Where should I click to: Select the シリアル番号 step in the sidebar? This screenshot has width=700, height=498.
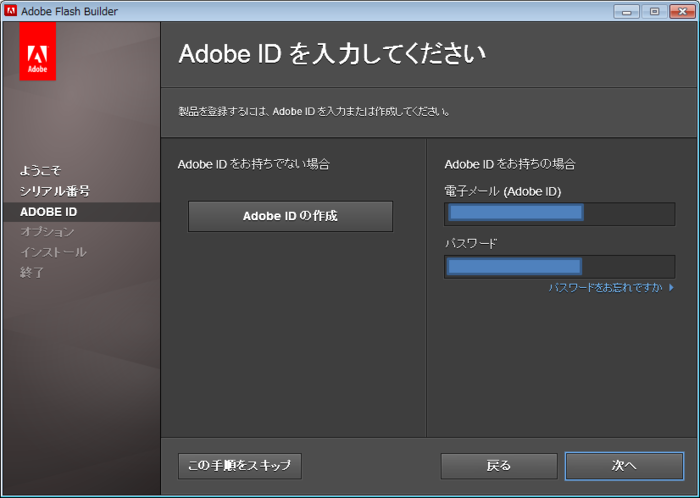[54, 191]
